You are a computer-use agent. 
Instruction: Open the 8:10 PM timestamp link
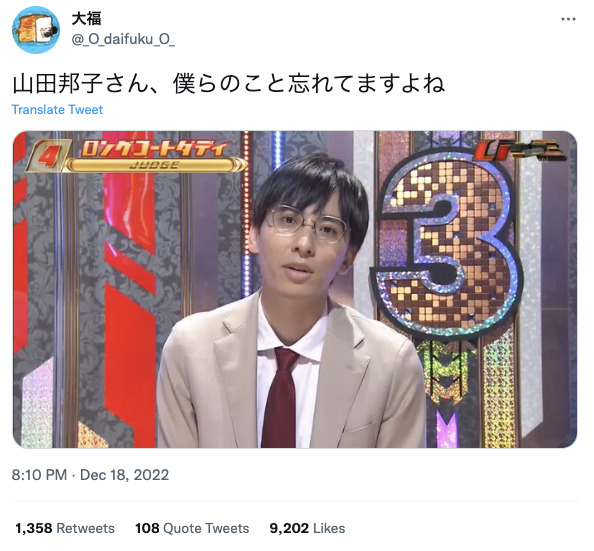pyautogui.click(x=39, y=474)
